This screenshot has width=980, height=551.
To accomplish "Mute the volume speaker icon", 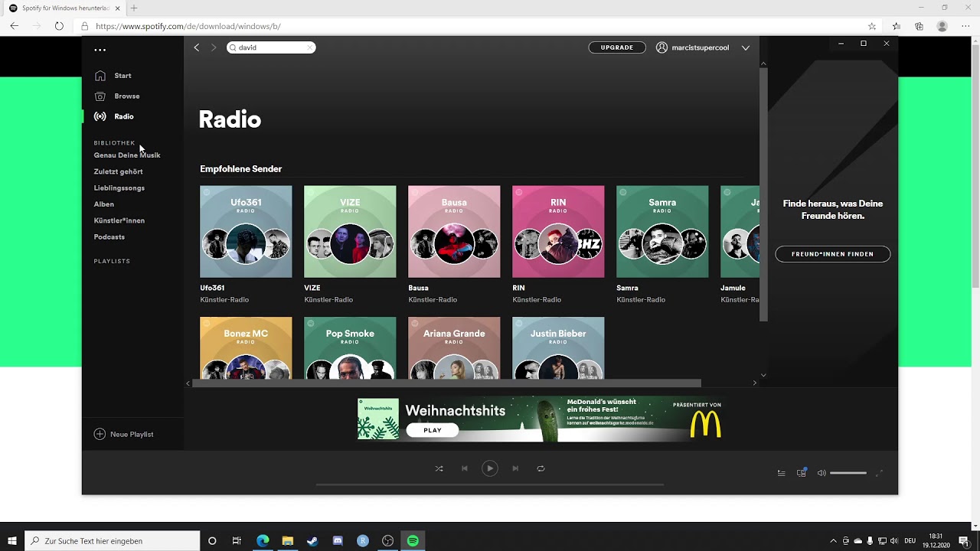I will point(822,473).
